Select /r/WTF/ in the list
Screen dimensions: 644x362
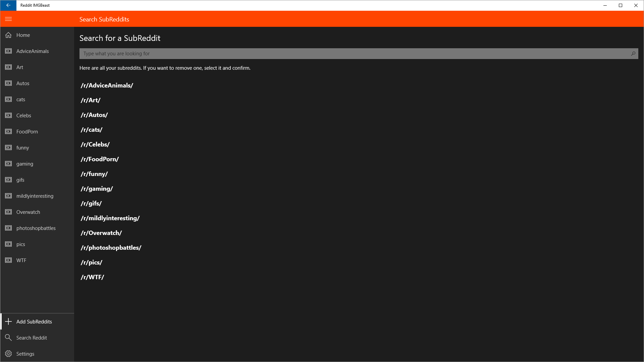coord(92,277)
